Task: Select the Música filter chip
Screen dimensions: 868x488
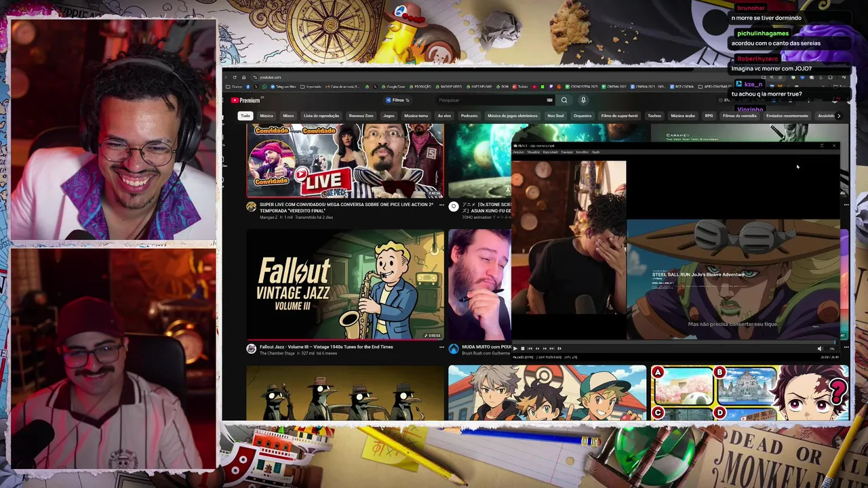Action: tap(267, 116)
